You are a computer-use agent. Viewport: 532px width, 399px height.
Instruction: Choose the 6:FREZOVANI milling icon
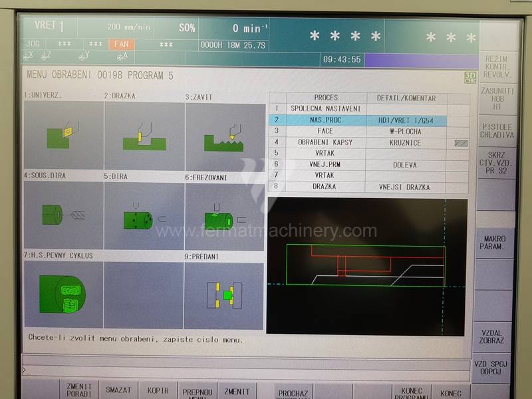225,215
